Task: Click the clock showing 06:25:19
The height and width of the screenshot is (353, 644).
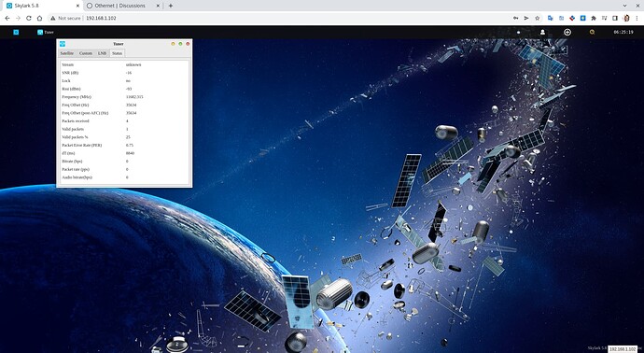Action: point(623,32)
